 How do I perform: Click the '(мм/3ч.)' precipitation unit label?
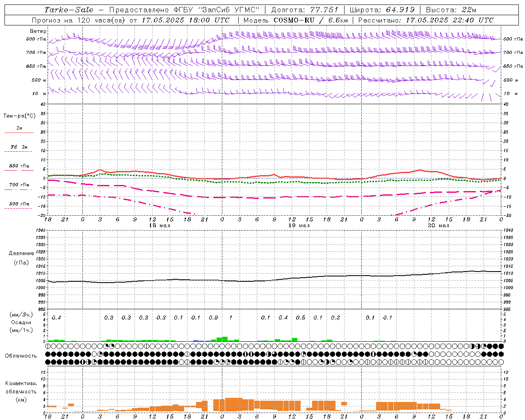pyautogui.click(x=21, y=315)
